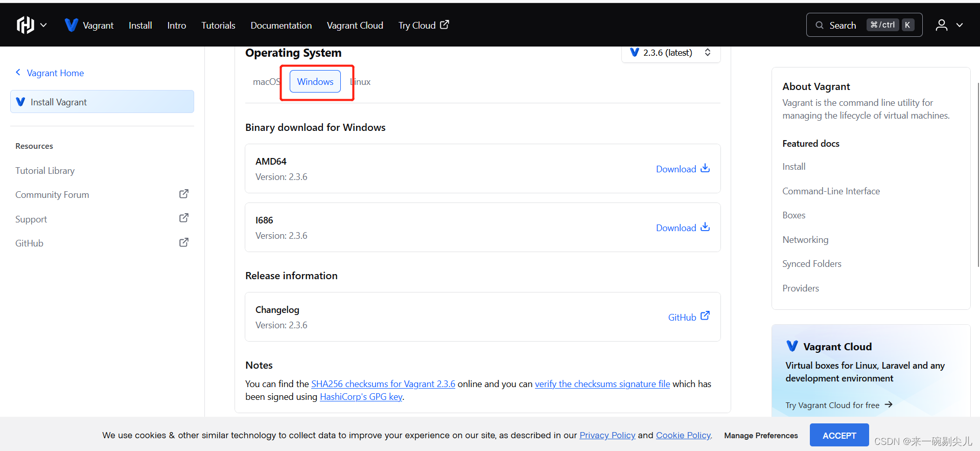
Task: Click external icon beside Changelog GitHub
Action: [x=705, y=316]
